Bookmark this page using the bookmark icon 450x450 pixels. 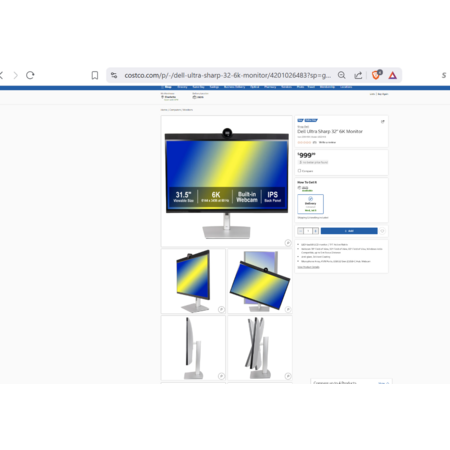(x=95, y=75)
